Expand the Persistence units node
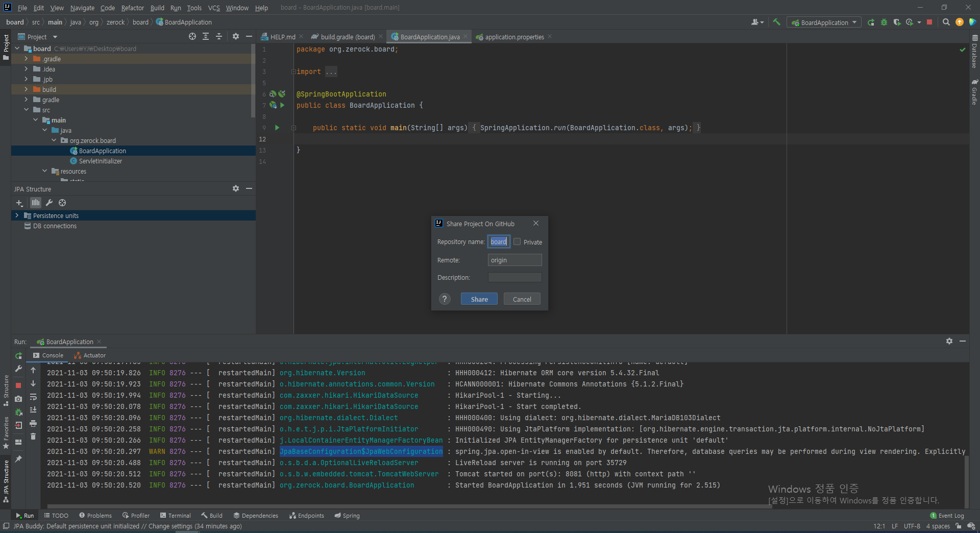 click(x=17, y=215)
